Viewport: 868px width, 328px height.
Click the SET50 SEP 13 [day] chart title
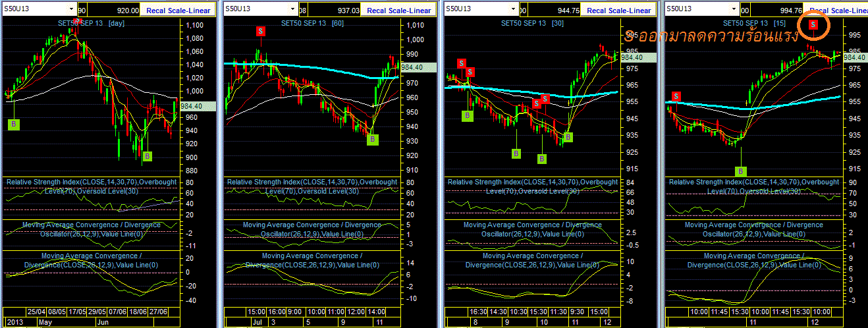coord(91,23)
